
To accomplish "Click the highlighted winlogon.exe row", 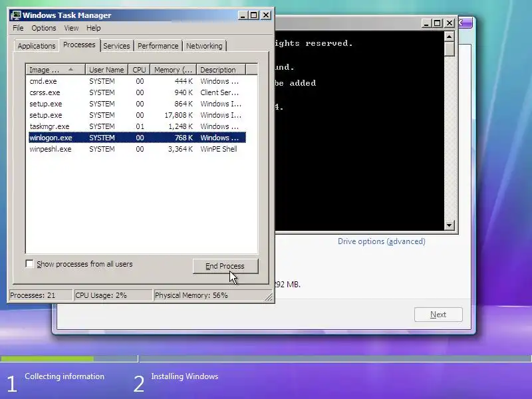I will click(137, 138).
